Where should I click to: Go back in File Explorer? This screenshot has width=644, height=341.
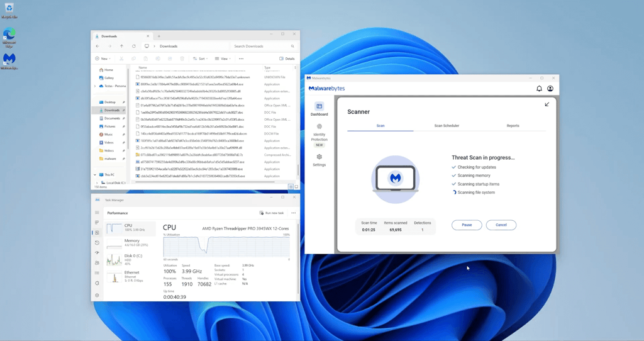(x=97, y=46)
